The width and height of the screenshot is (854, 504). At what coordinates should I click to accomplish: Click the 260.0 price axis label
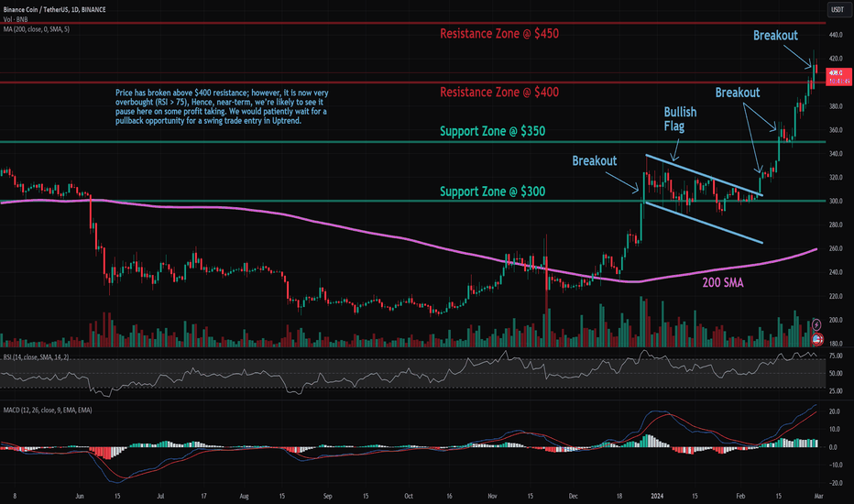(836, 248)
